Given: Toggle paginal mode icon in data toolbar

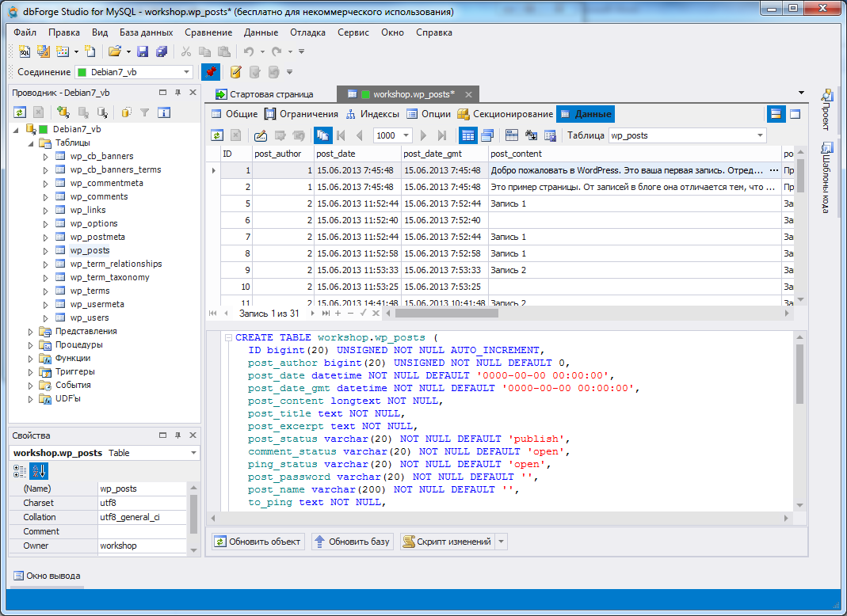Looking at the screenshot, I should 323,135.
